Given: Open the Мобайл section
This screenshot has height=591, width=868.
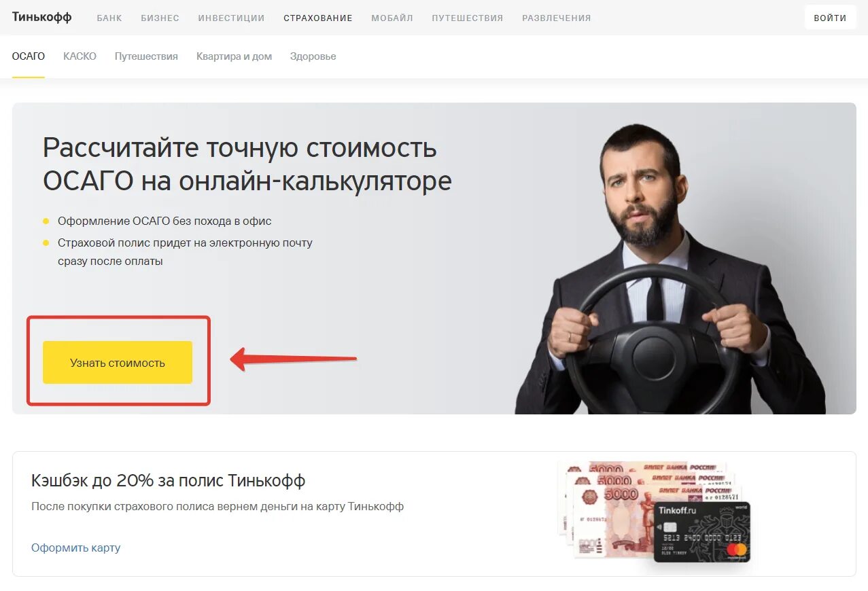Looking at the screenshot, I should (x=392, y=18).
